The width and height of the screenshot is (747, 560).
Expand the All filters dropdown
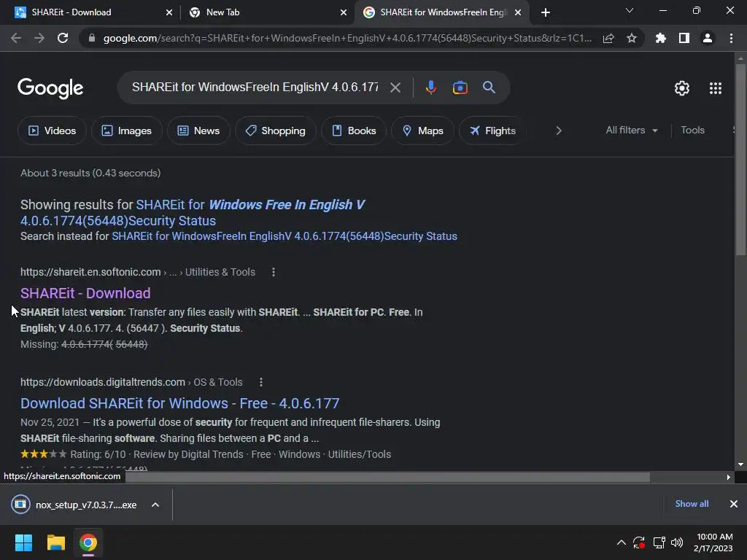pyautogui.click(x=632, y=130)
